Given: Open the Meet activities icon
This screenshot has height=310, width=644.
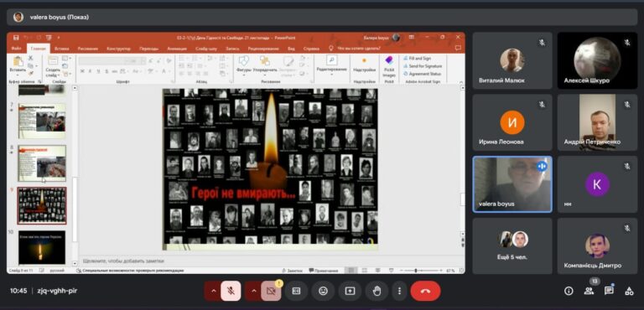Looking at the screenshot, I should (x=629, y=291).
